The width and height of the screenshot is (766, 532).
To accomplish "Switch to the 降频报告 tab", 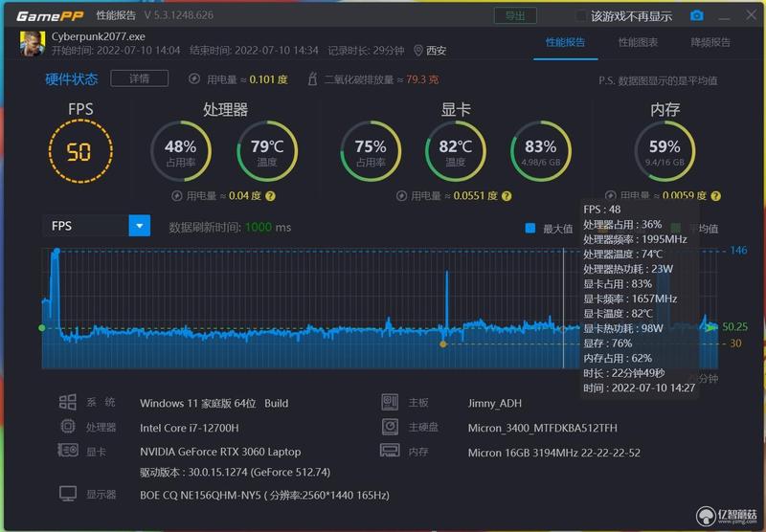I will (710, 42).
